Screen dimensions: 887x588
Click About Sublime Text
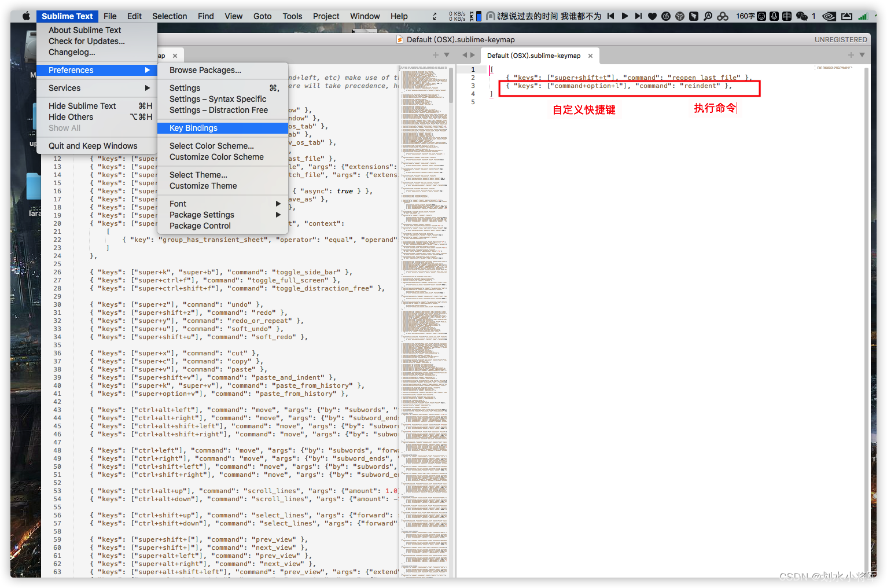point(97,30)
